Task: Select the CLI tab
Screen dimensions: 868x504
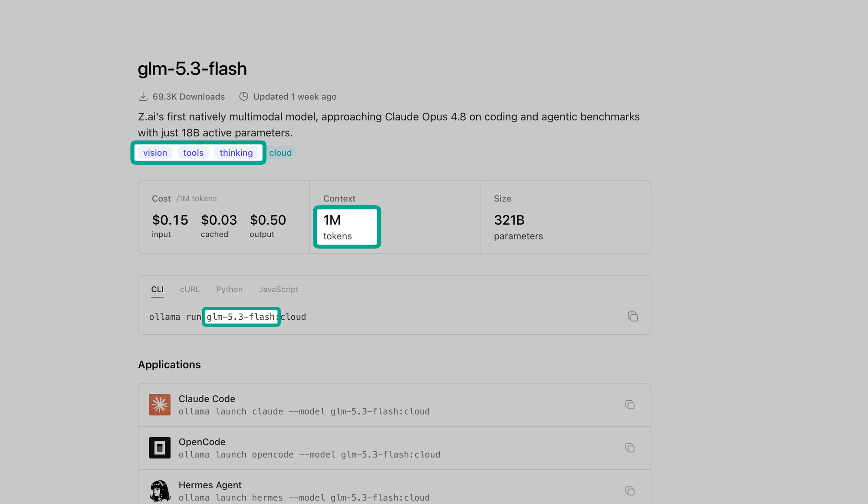Action: 157,289
